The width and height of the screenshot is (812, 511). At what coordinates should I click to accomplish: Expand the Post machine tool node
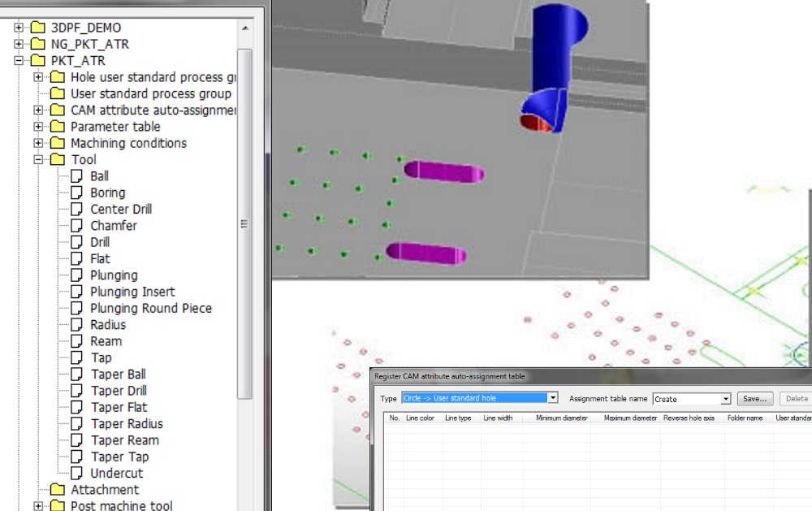(x=38, y=506)
